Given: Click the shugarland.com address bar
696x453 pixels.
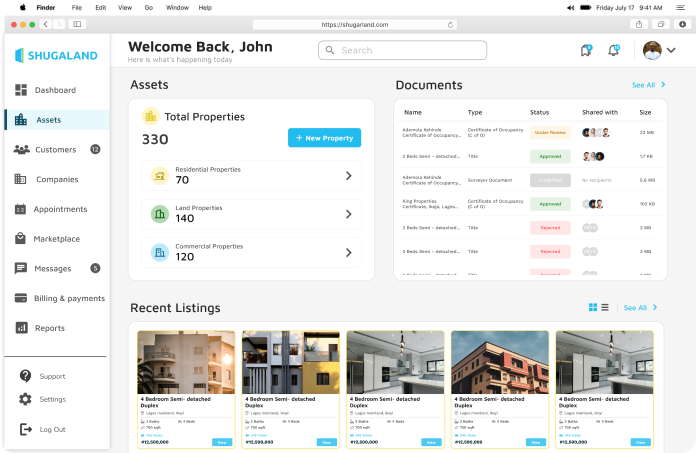Looking at the screenshot, I should coord(355,25).
